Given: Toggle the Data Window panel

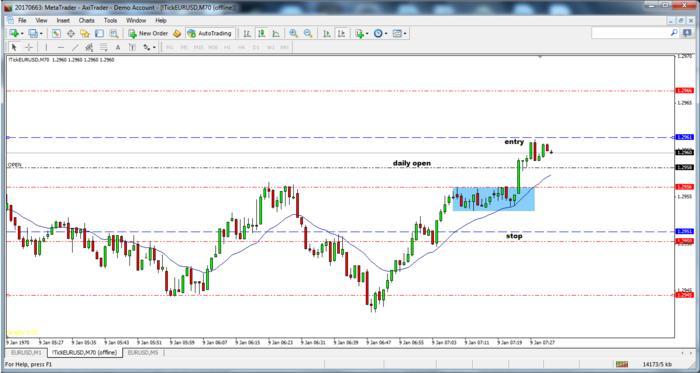Looking at the screenshot, I should pyautogui.click(x=71, y=33).
